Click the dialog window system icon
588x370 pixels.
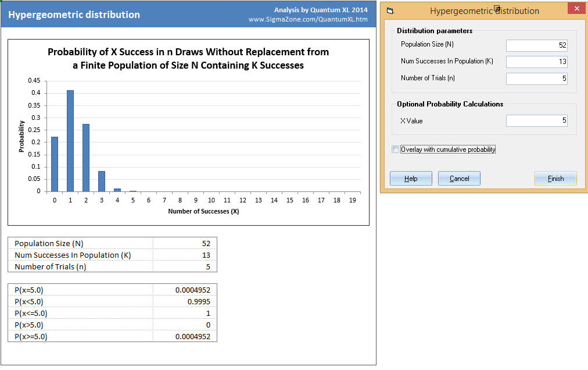coord(390,10)
